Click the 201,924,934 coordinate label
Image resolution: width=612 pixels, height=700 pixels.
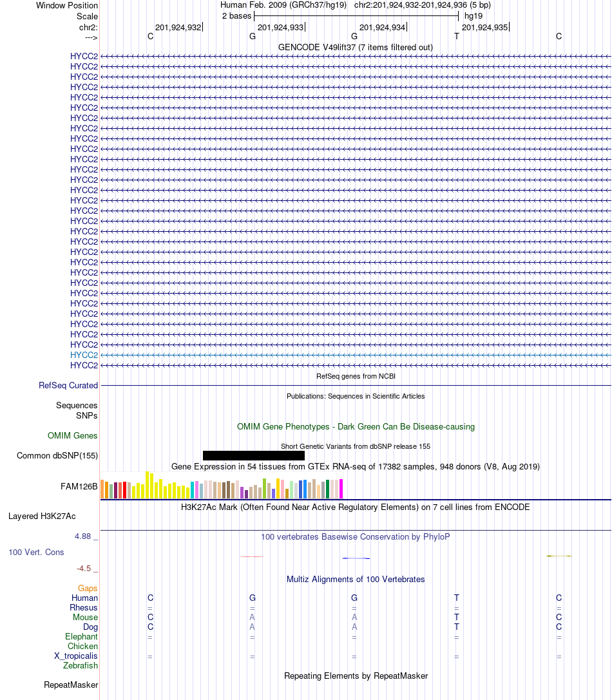tap(382, 28)
